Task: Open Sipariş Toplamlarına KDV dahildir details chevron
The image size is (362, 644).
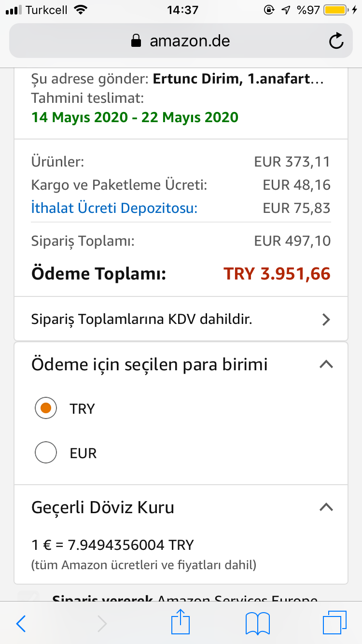Action: point(327,319)
